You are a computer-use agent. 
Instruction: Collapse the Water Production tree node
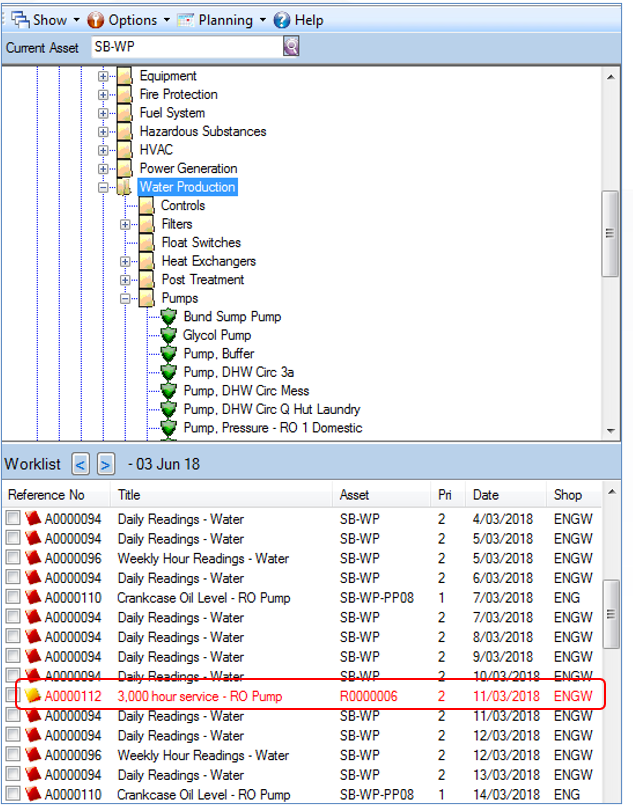pyautogui.click(x=103, y=188)
